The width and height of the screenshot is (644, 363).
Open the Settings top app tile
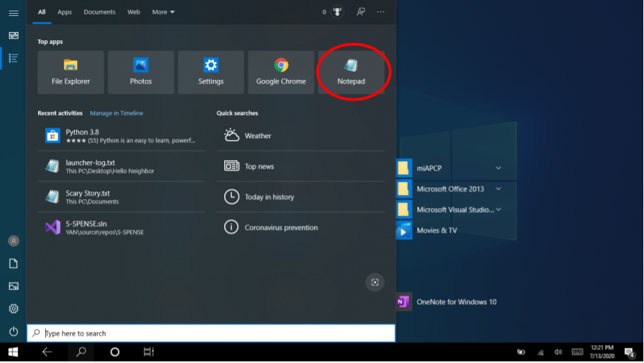pyautogui.click(x=211, y=72)
